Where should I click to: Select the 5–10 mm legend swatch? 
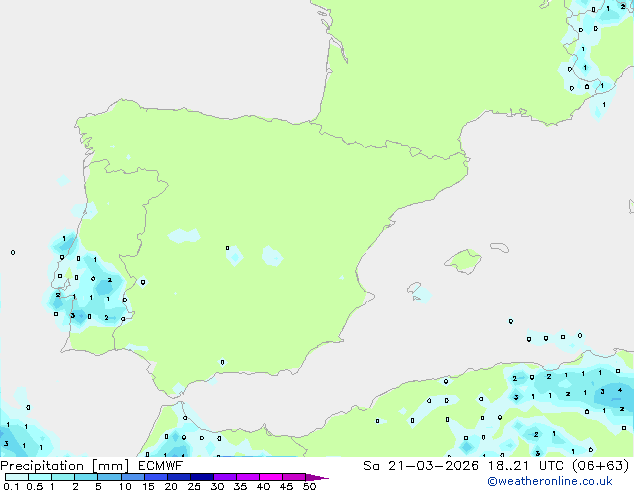point(109,477)
